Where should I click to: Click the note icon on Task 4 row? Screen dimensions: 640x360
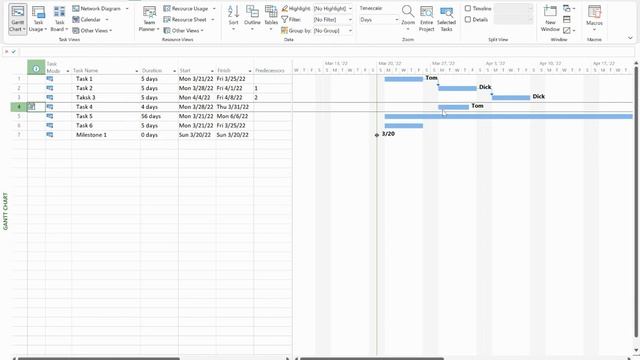31,107
